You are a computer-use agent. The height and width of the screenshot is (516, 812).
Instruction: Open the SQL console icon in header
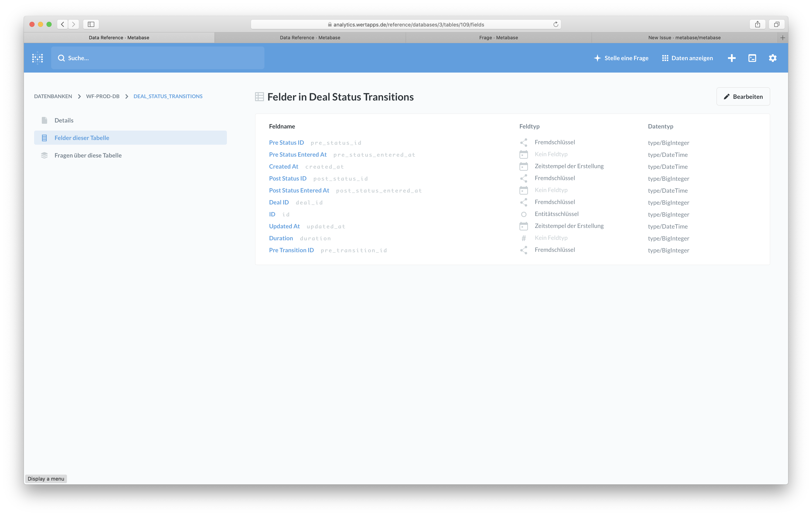pyautogui.click(x=752, y=58)
